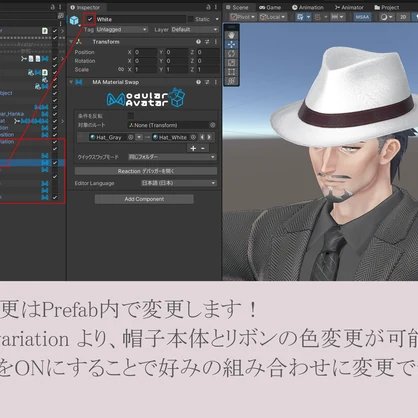Open MA Material Swap help icon
The image size is (418, 418).
[198, 82]
